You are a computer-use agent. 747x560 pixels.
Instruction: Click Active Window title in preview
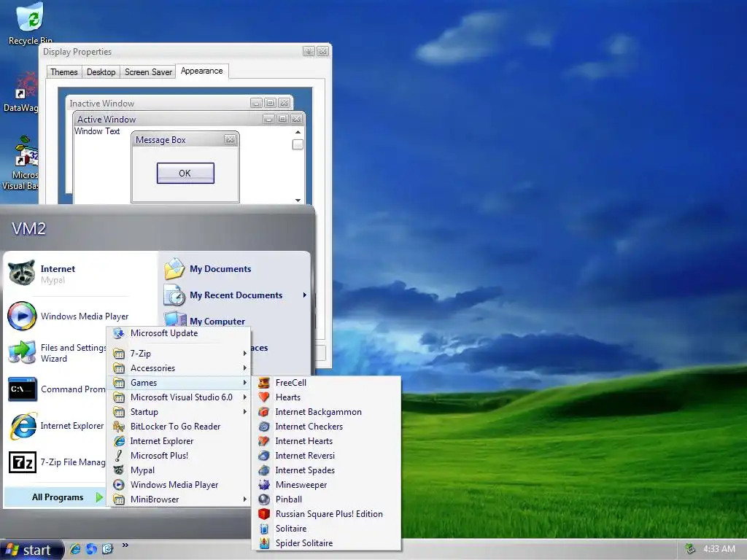107,120
